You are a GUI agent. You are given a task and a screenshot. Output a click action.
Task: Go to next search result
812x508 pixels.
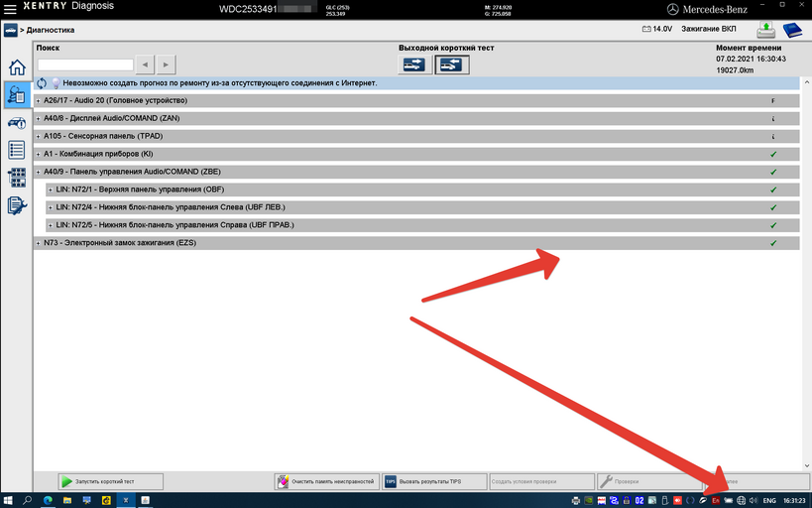(x=166, y=64)
